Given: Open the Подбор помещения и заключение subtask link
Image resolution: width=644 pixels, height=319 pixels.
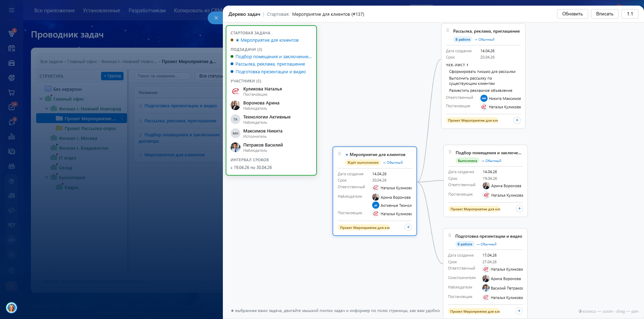Looking at the screenshot, I should click(x=273, y=57).
